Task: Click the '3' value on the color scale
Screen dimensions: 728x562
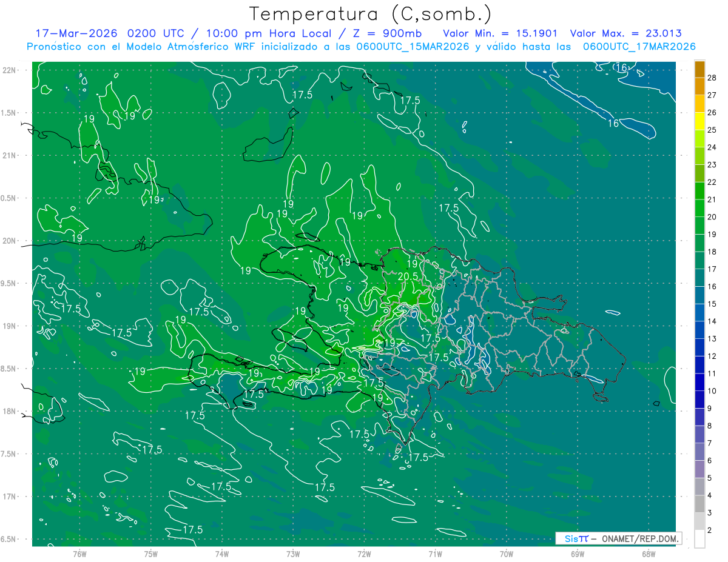Action: (x=710, y=513)
